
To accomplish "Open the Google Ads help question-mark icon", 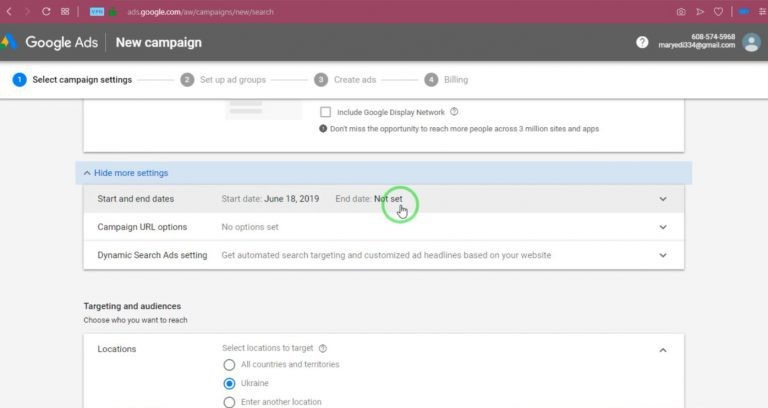I will tap(642, 43).
